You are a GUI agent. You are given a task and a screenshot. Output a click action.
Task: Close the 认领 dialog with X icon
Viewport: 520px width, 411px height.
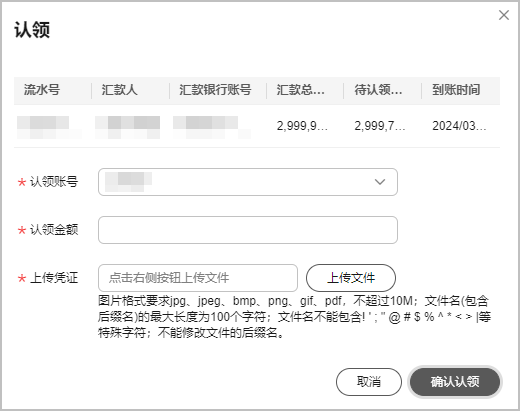point(504,15)
